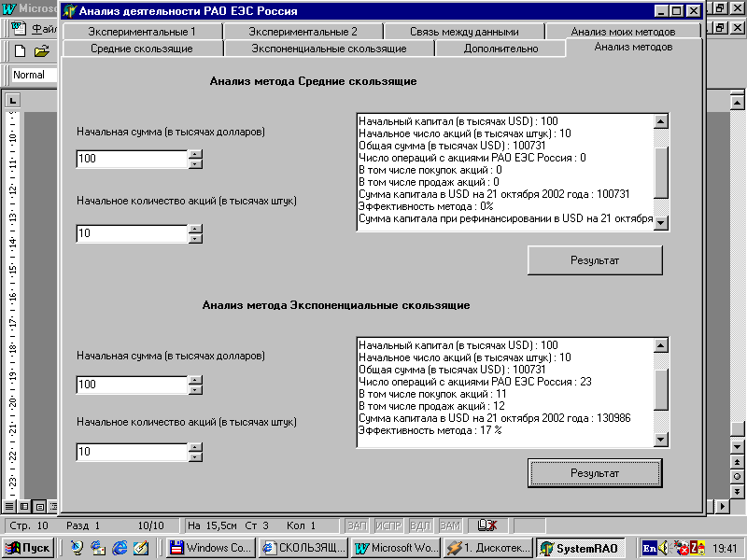Click Результат for Экспоненциальные скользящие method
747x560 pixels.
click(x=595, y=473)
